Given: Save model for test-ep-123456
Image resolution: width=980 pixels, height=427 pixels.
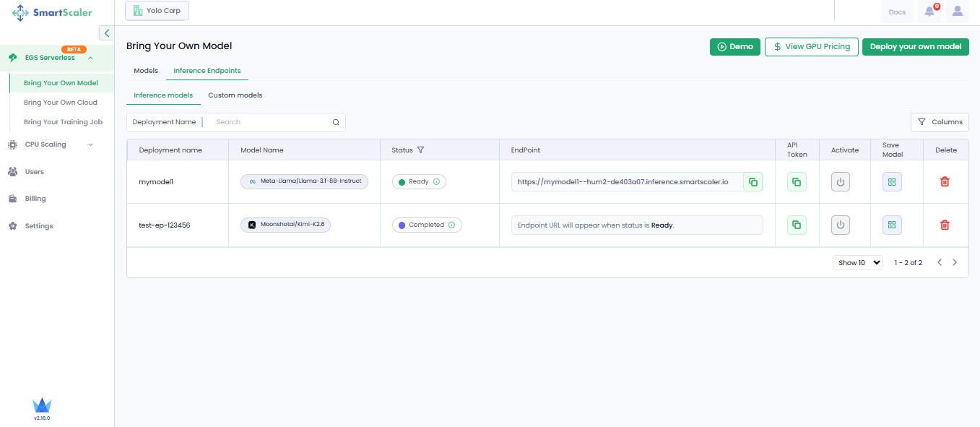Looking at the screenshot, I should [x=892, y=225].
